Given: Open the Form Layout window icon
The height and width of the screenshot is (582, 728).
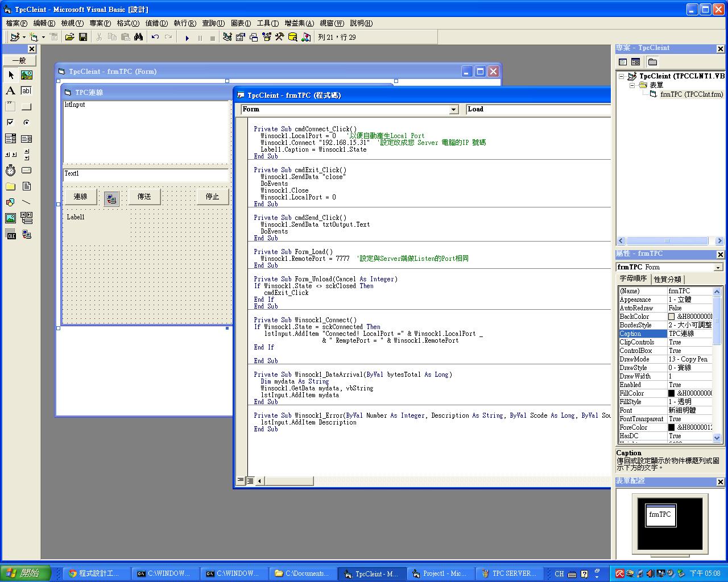Looking at the screenshot, I should pos(254,37).
